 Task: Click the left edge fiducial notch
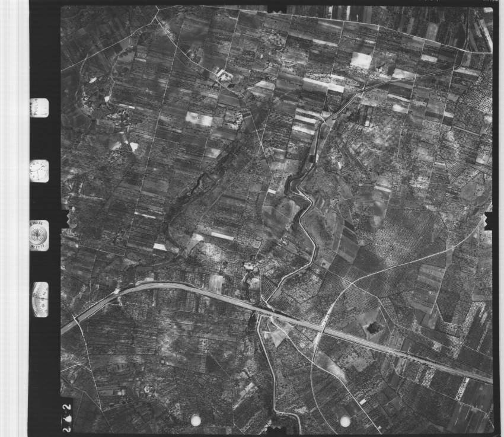pos(65,224)
